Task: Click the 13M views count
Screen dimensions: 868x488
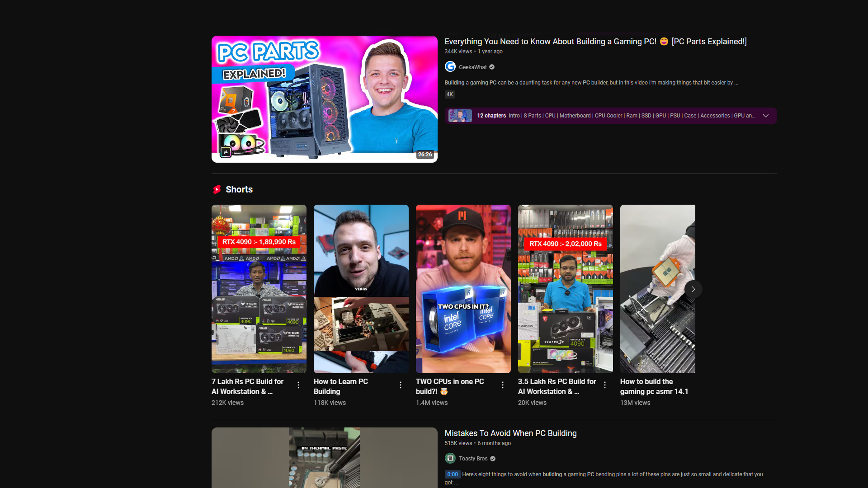Action: pyautogui.click(x=635, y=403)
